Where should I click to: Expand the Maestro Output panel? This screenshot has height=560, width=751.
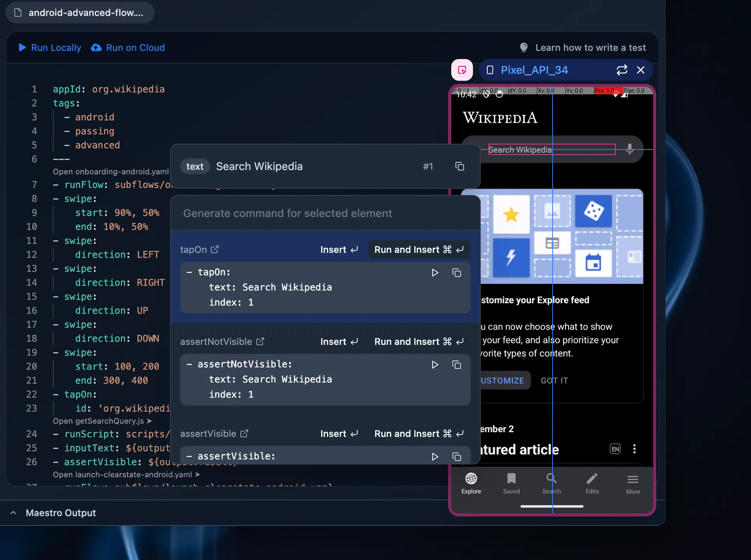tap(13, 513)
